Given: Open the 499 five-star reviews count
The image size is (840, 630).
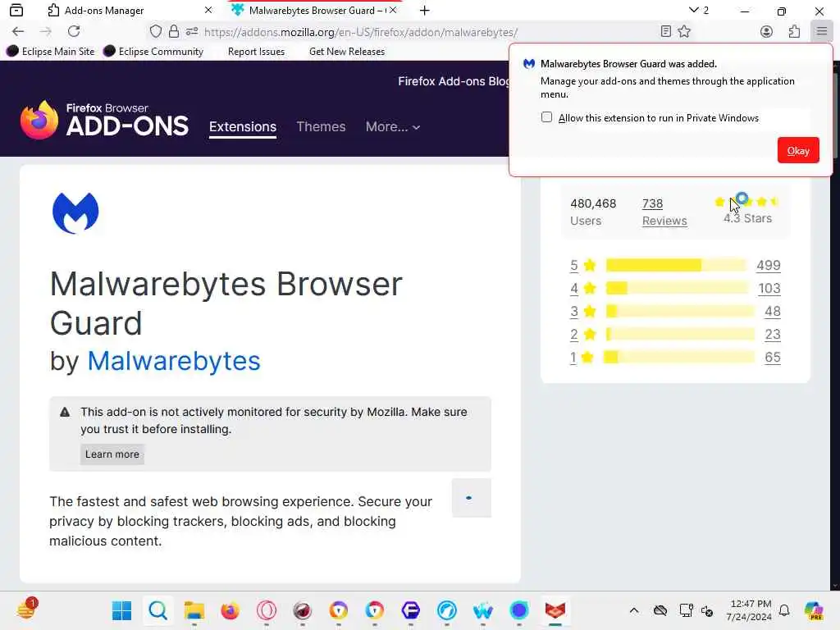Looking at the screenshot, I should (768, 265).
